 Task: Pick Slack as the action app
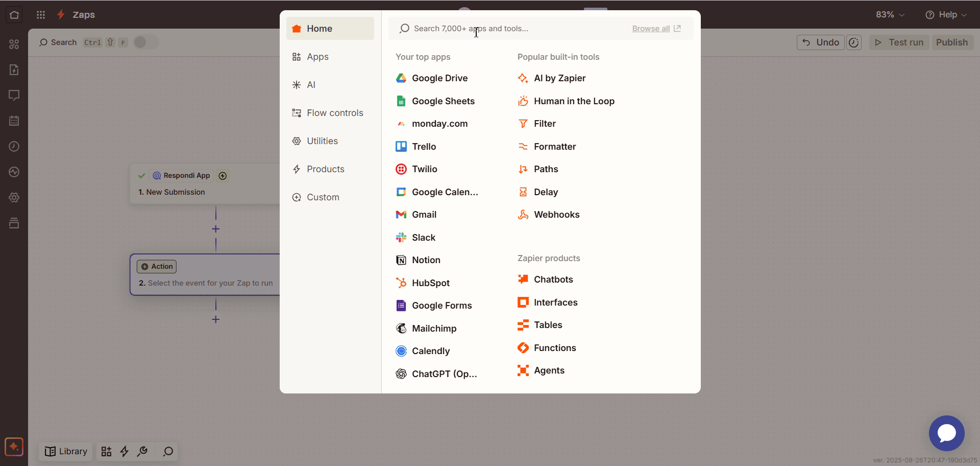pyautogui.click(x=415, y=238)
